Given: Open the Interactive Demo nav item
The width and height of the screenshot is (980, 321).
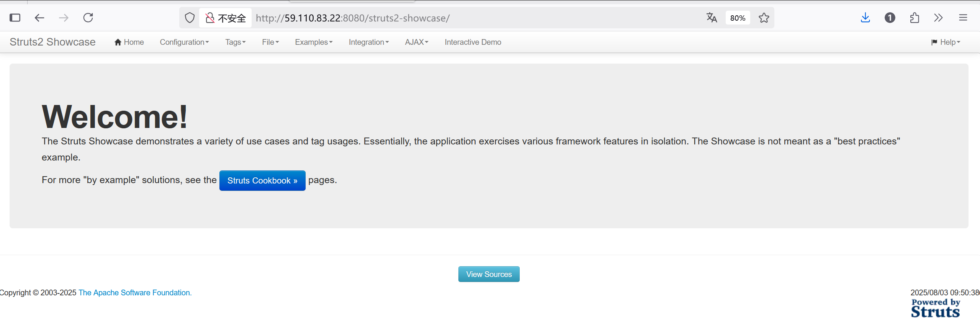Looking at the screenshot, I should point(473,42).
